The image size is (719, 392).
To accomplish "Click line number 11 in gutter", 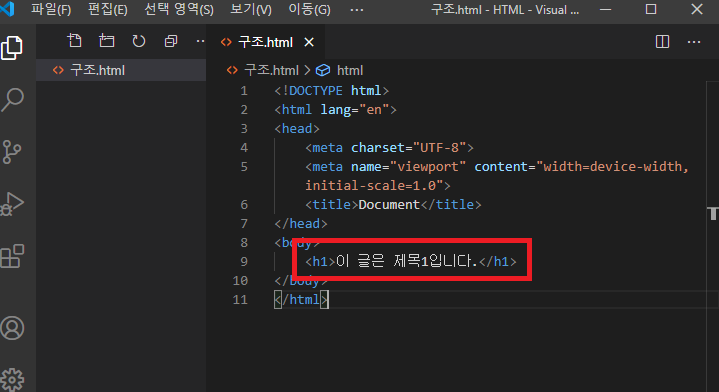I will [240, 299].
